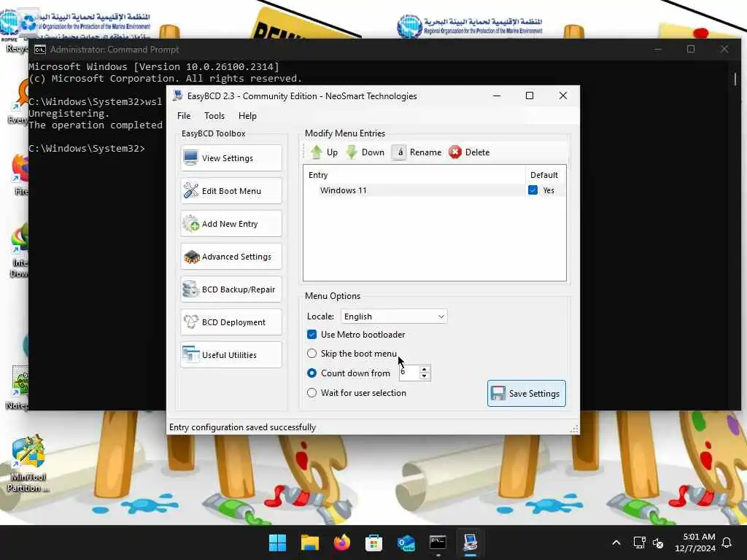The width and height of the screenshot is (747, 560).
Task: Click status text Entry configuration saved successfully
Action: coord(242,427)
